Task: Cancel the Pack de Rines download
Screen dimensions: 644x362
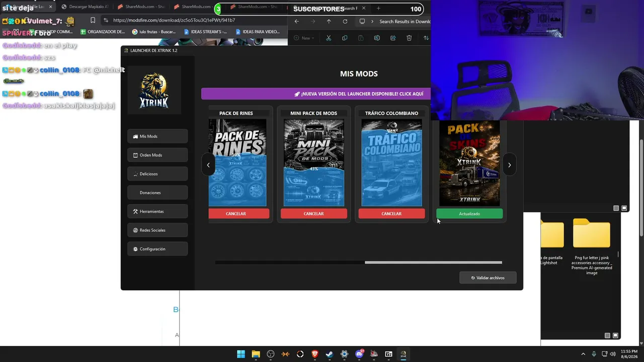Action: pyautogui.click(x=239, y=214)
